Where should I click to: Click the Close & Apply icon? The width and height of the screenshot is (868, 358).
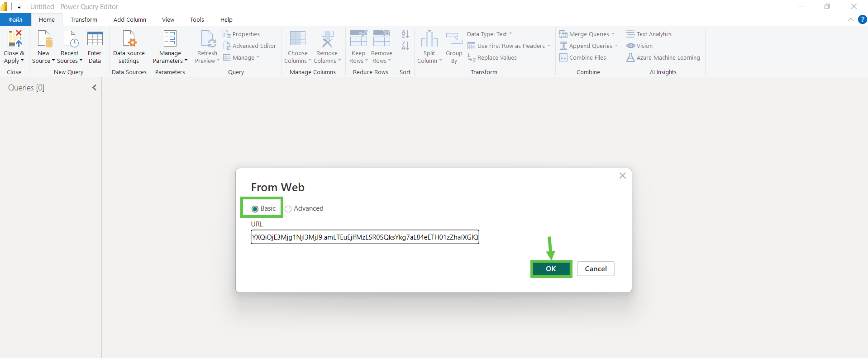pos(14,39)
